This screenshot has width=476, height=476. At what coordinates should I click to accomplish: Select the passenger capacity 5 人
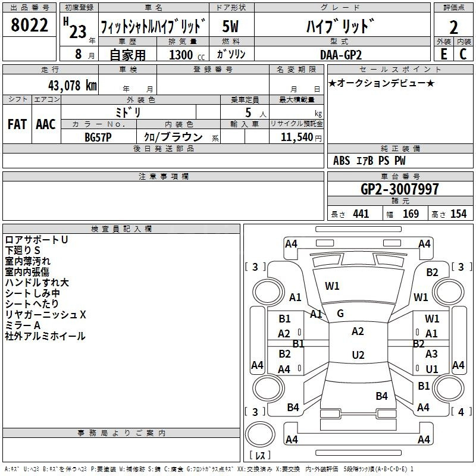tap(256, 112)
